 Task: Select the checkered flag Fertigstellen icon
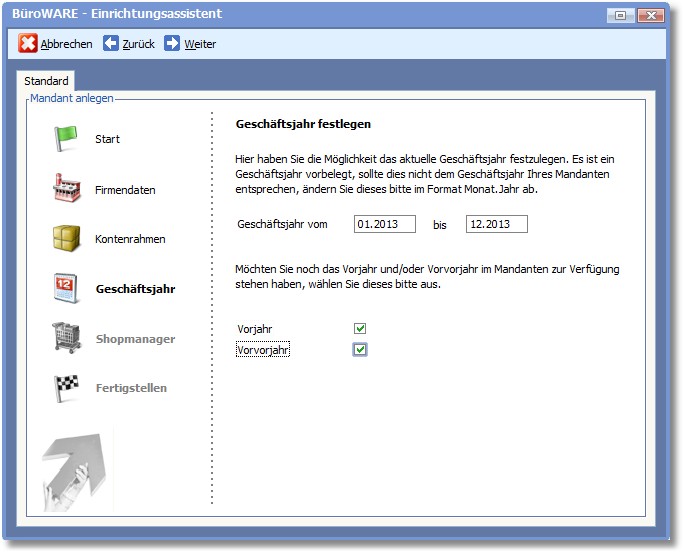coord(66,388)
